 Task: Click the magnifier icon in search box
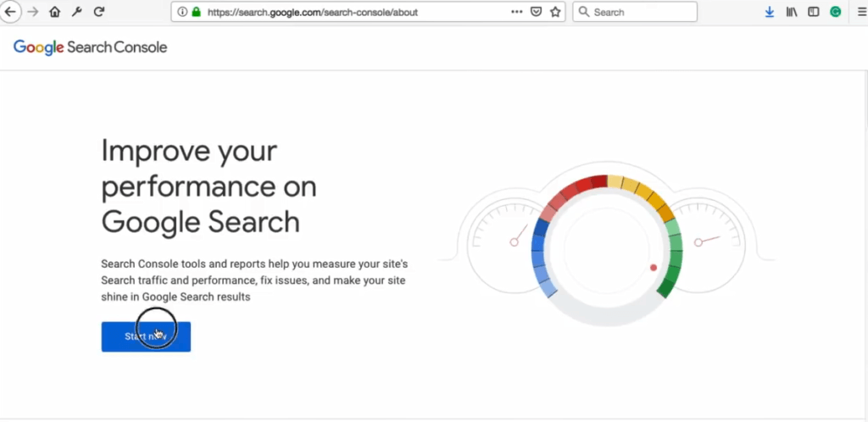click(583, 12)
